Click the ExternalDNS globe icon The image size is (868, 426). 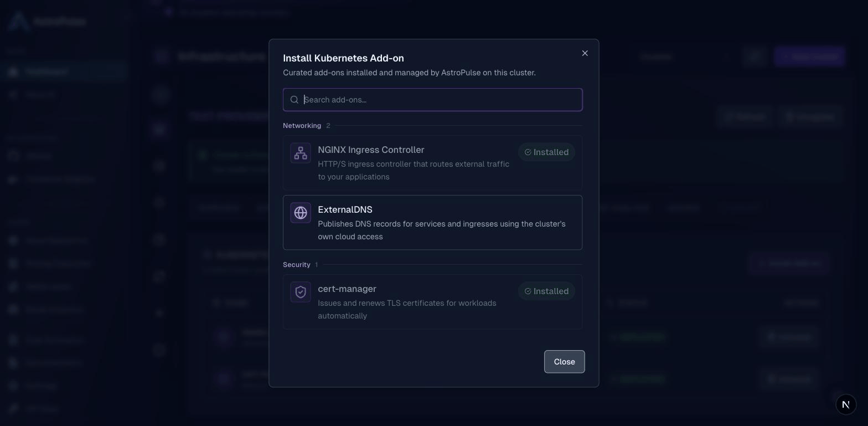pyautogui.click(x=301, y=213)
